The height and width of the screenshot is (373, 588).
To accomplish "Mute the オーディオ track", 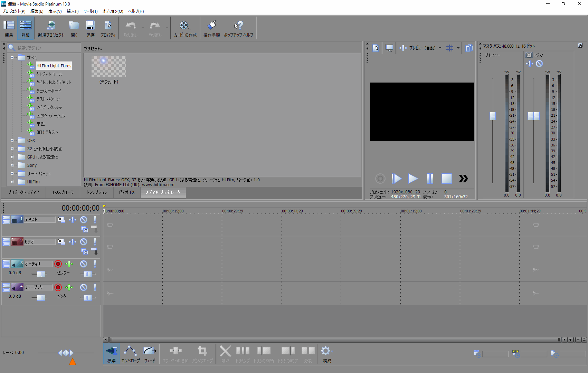I will [x=84, y=264].
